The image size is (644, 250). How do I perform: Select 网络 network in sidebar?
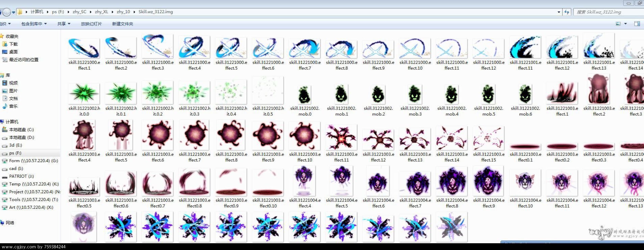(x=10, y=223)
